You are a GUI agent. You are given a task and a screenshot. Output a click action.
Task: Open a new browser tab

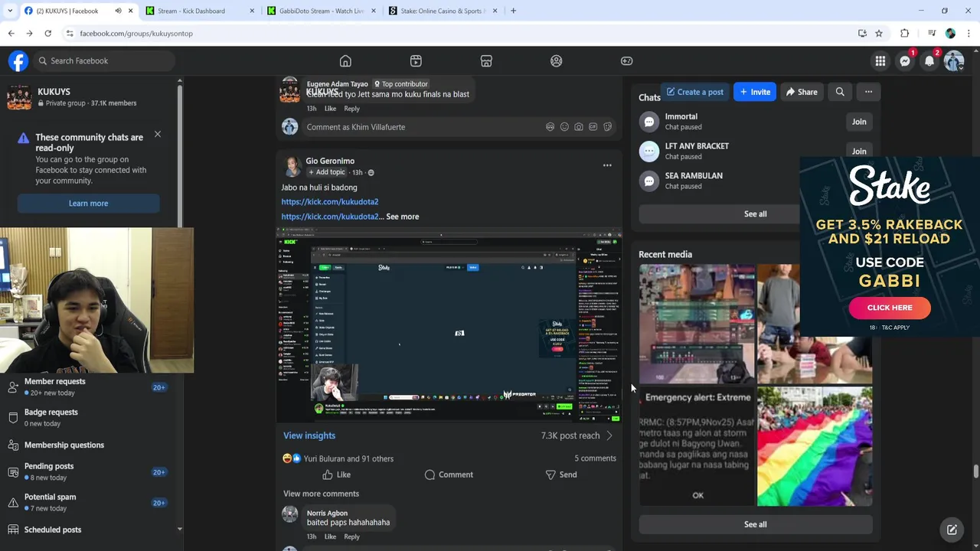click(513, 11)
